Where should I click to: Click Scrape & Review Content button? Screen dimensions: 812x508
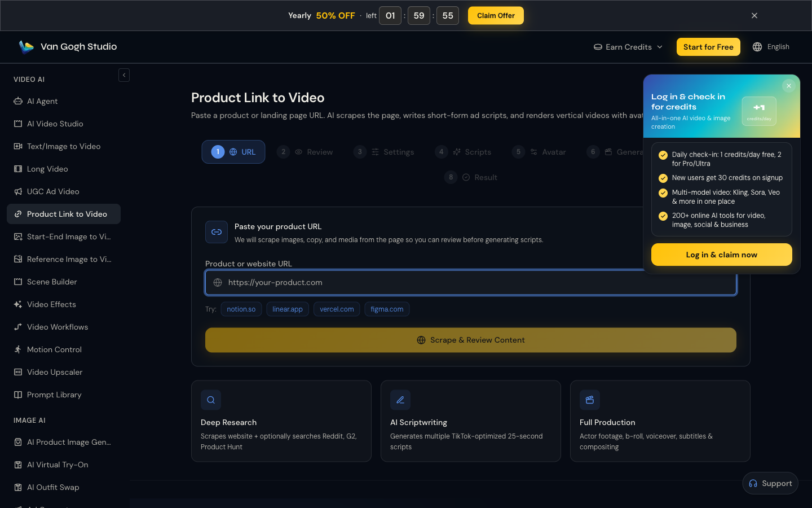(x=471, y=340)
